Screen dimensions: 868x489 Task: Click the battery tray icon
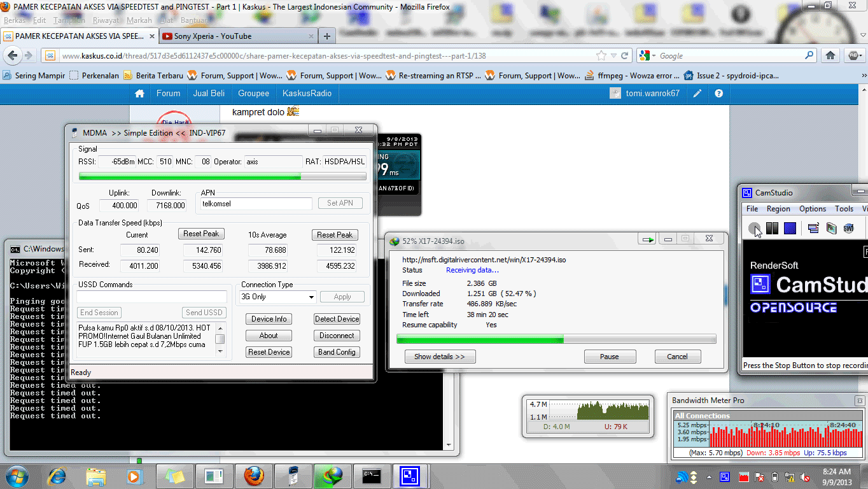(774, 477)
